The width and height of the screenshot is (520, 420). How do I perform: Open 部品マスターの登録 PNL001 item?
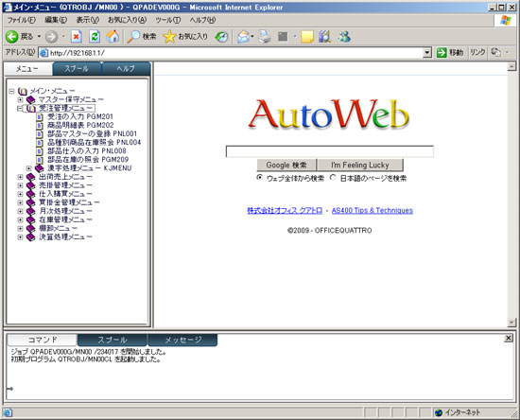coord(92,133)
